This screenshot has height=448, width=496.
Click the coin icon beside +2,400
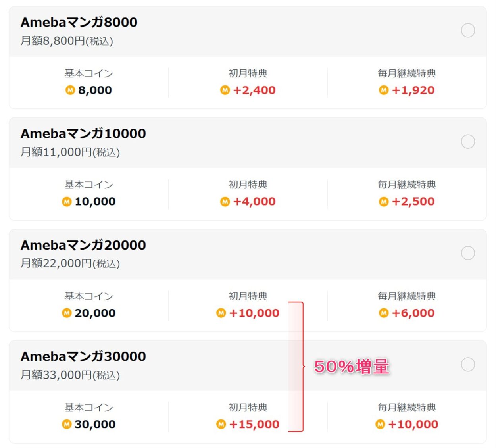(x=225, y=90)
